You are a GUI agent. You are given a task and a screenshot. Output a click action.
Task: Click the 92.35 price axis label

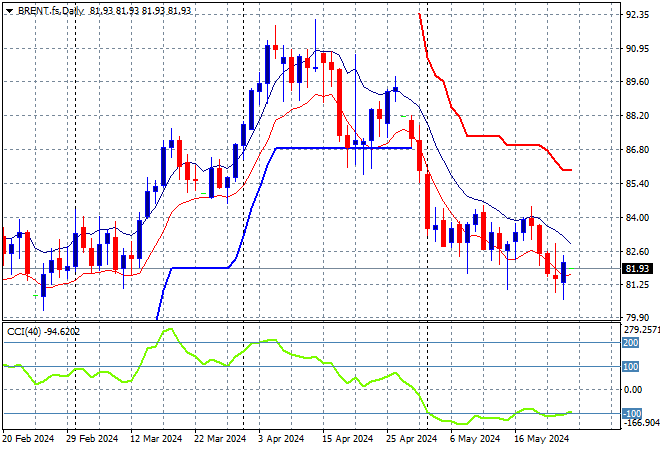point(637,15)
